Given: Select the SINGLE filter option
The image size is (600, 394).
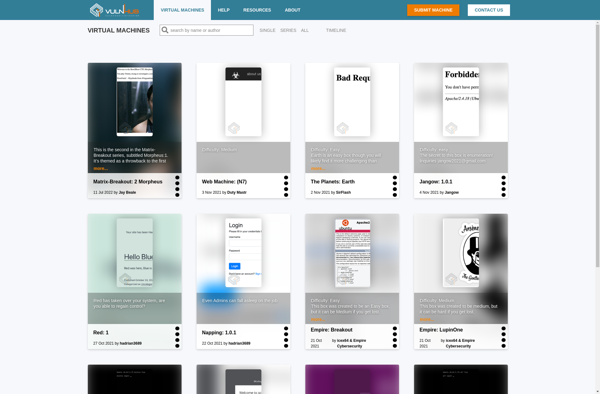Looking at the screenshot, I should (x=267, y=30).
